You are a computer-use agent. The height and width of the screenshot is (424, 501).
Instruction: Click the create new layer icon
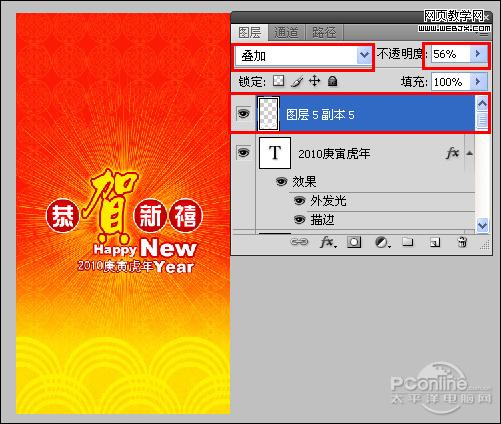coord(434,242)
